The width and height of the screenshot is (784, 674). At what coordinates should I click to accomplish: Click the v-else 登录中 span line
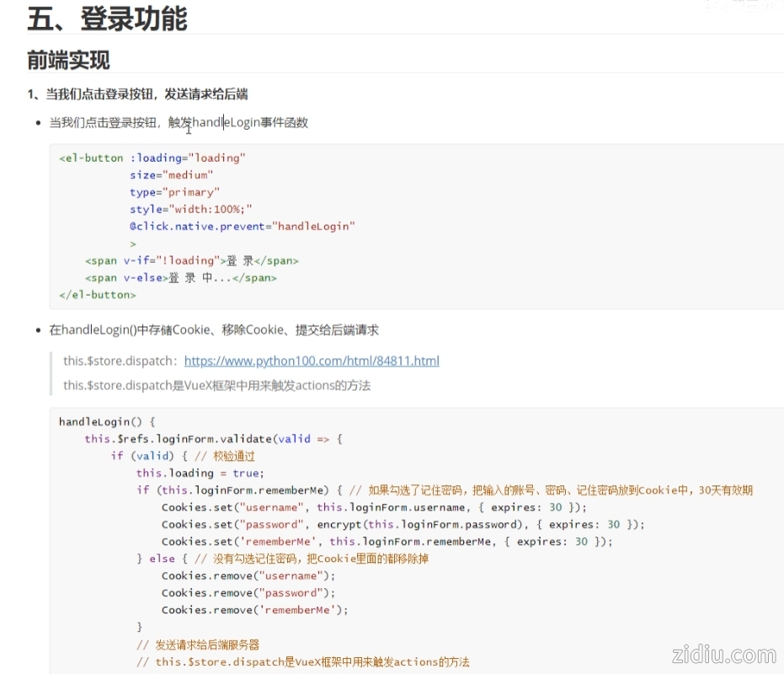[180, 278]
